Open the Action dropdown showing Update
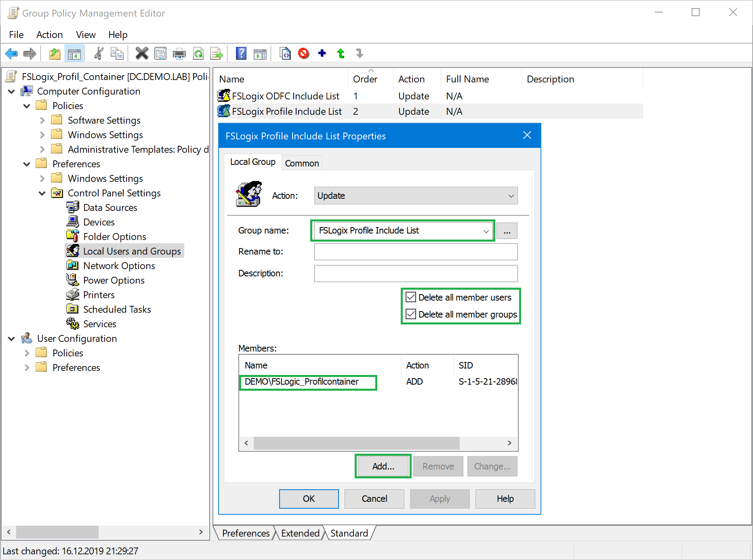The image size is (753, 560). pos(510,196)
